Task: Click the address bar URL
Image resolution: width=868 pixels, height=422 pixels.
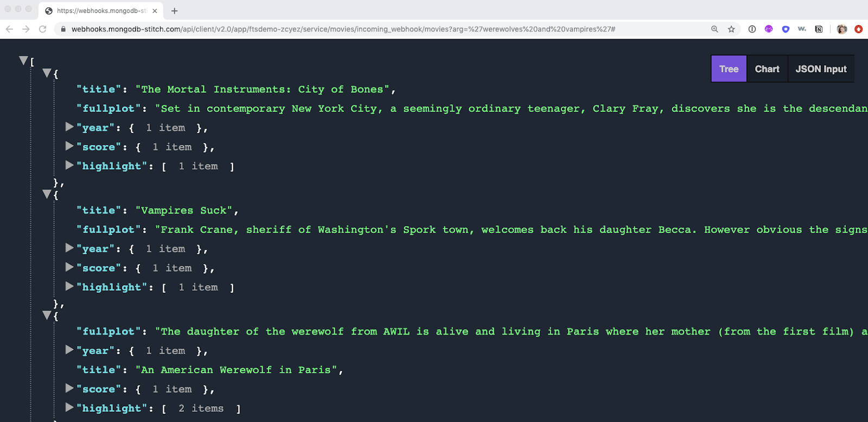Action: point(343,29)
